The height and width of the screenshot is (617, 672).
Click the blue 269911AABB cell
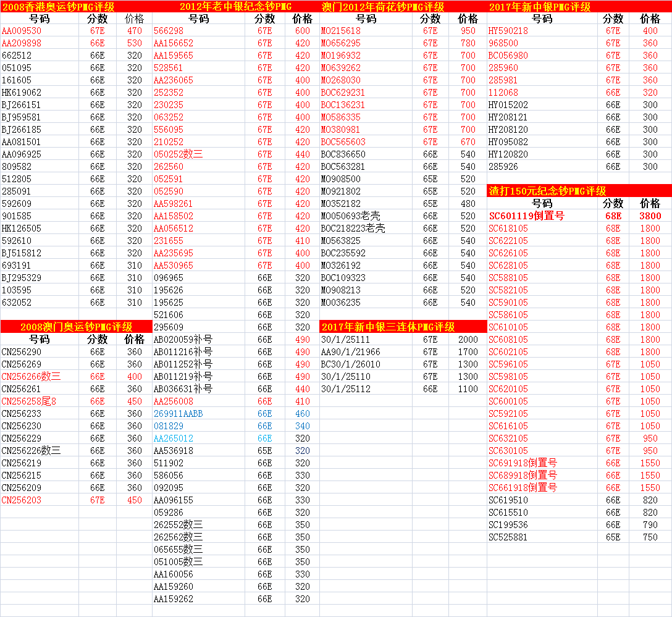click(x=178, y=414)
